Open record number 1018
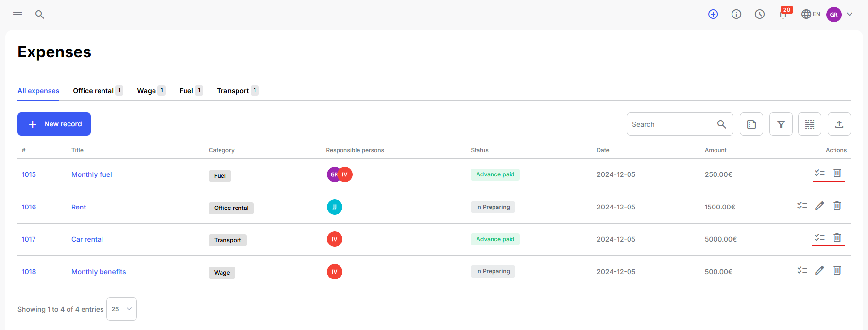 coord(29,272)
